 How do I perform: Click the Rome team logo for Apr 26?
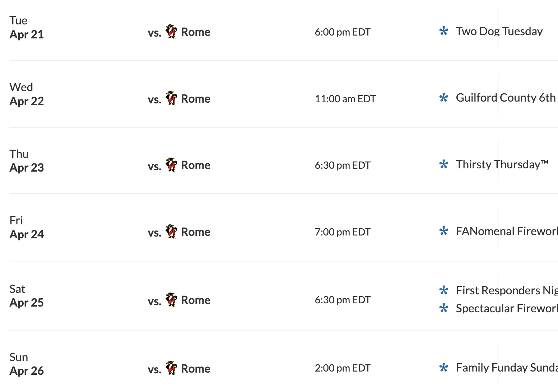click(x=171, y=368)
